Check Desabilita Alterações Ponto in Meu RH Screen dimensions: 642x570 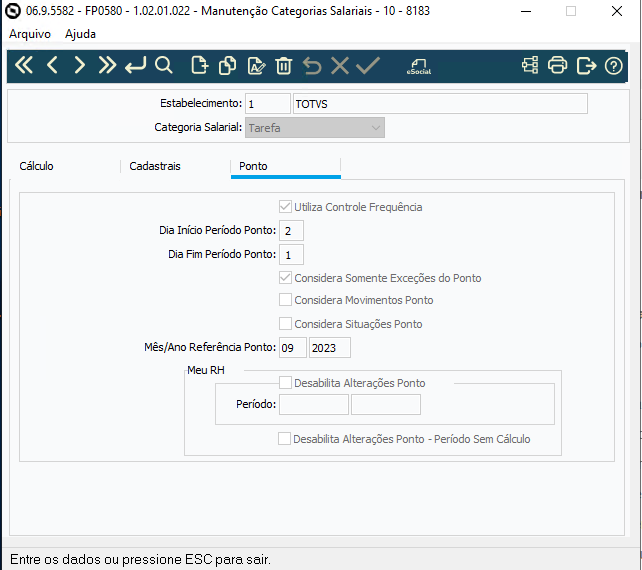[285, 383]
